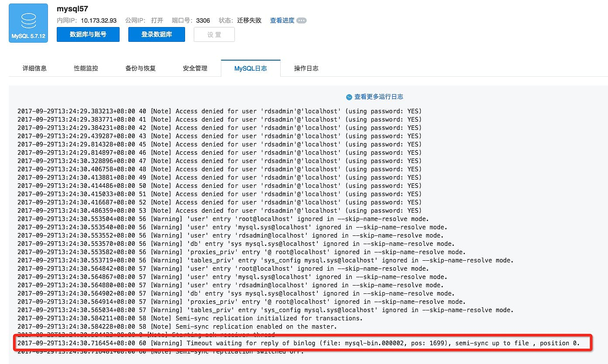Select the MySQL日志 tab

pos(251,68)
